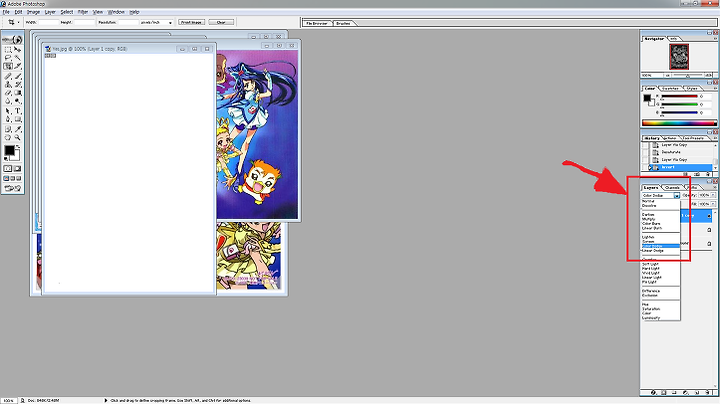Screen dimensions: 720x404
Task: Switch to Standard editing mode
Action: pyautogui.click(x=8, y=168)
